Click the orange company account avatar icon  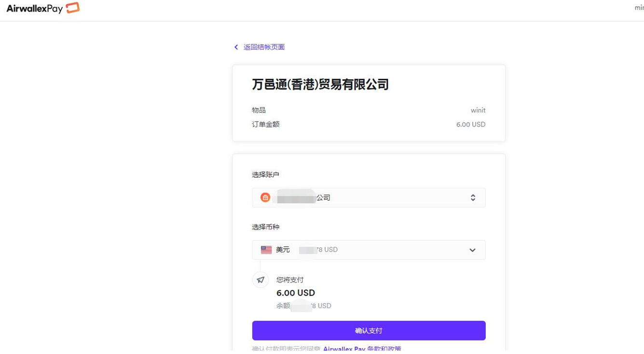click(265, 198)
